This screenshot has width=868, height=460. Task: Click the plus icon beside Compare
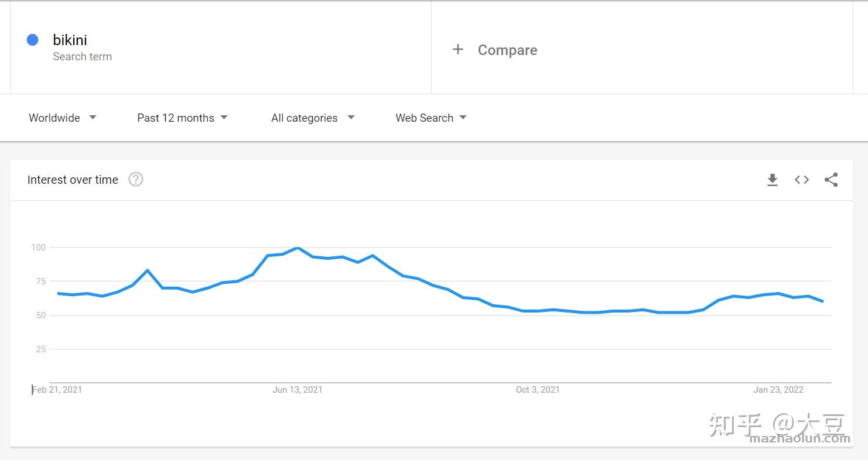coord(457,50)
